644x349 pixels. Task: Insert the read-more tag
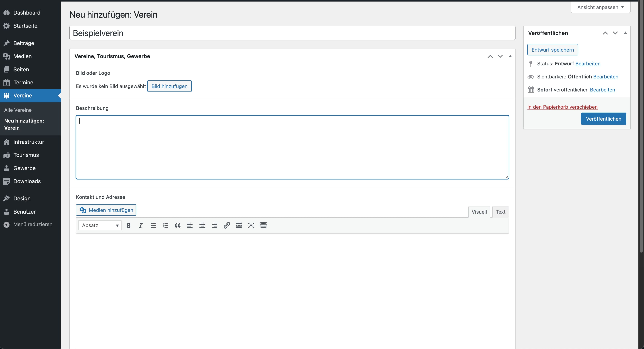[239, 226]
